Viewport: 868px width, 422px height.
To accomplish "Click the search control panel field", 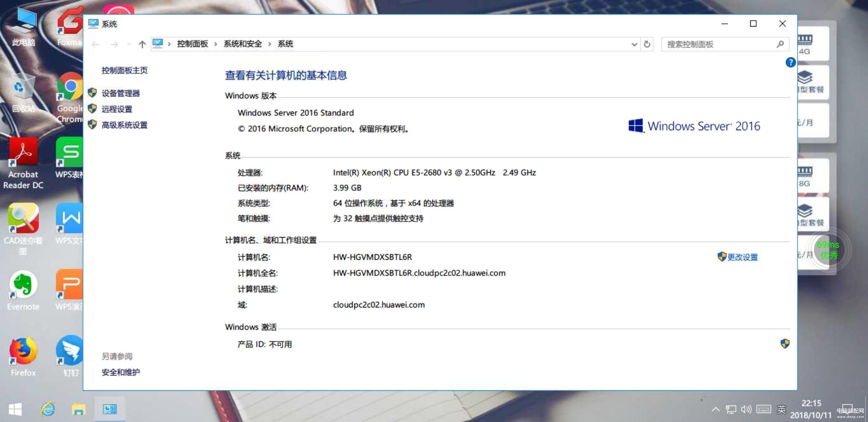I will click(725, 44).
